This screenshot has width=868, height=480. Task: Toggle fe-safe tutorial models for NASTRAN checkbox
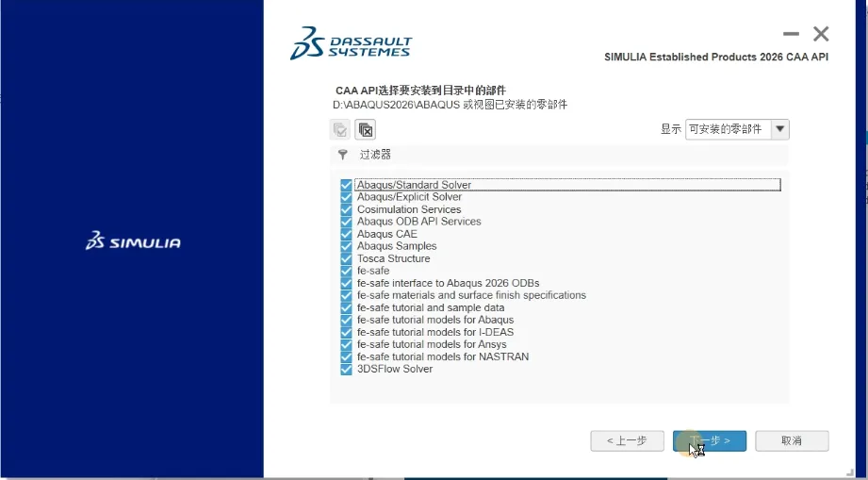346,356
